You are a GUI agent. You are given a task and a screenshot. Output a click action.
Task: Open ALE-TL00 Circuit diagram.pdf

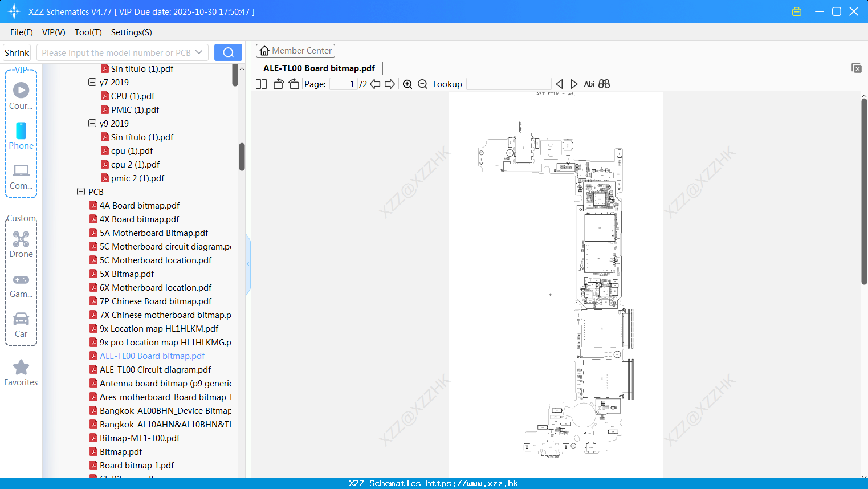click(155, 369)
